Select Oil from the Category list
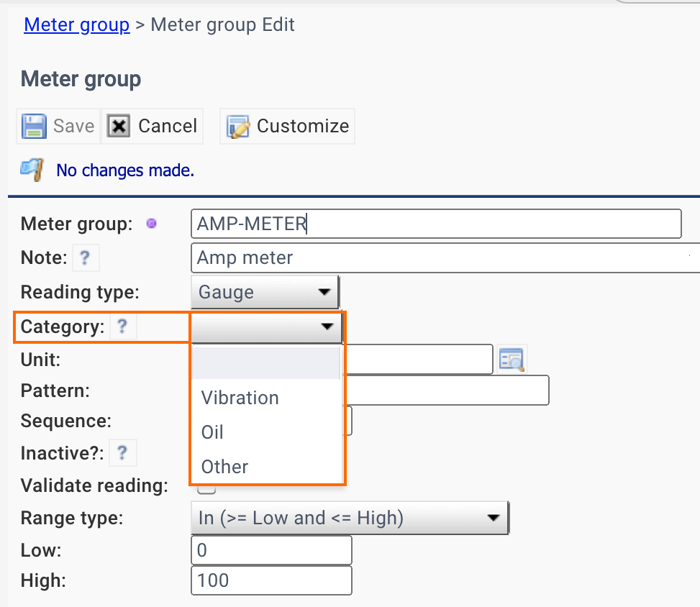Screen dimensions: 700x607 point(212,432)
